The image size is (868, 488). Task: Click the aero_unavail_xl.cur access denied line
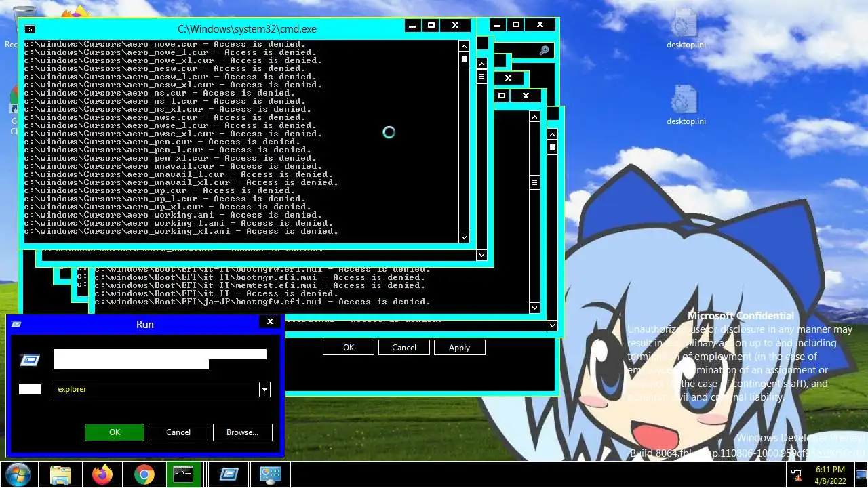coord(181,182)
